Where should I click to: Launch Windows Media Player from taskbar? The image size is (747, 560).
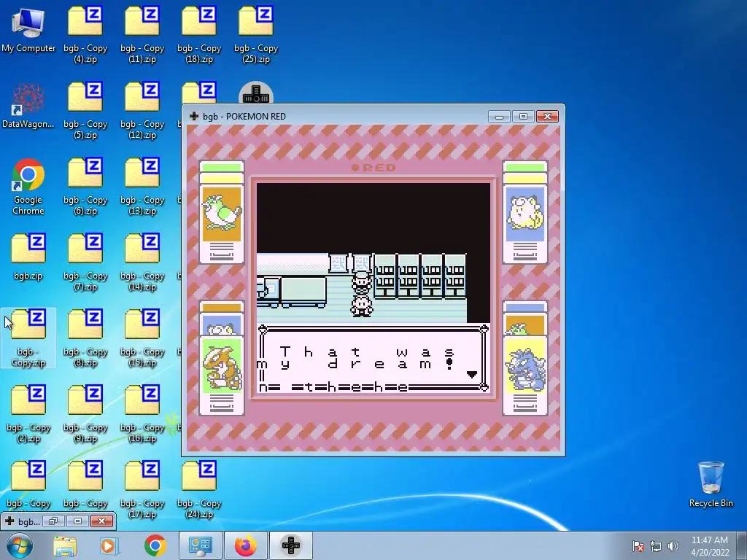109,545
